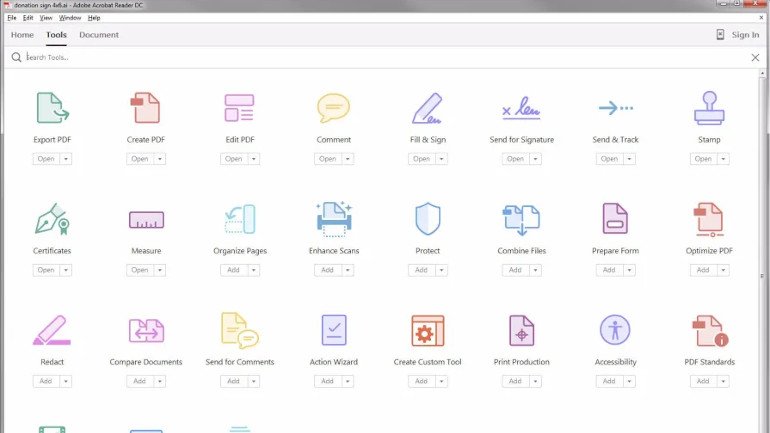Expand the Compare Documents Add dropdown arrow
Image resolution: width=770 pixels, height=433 pixels.
[160, 381]
